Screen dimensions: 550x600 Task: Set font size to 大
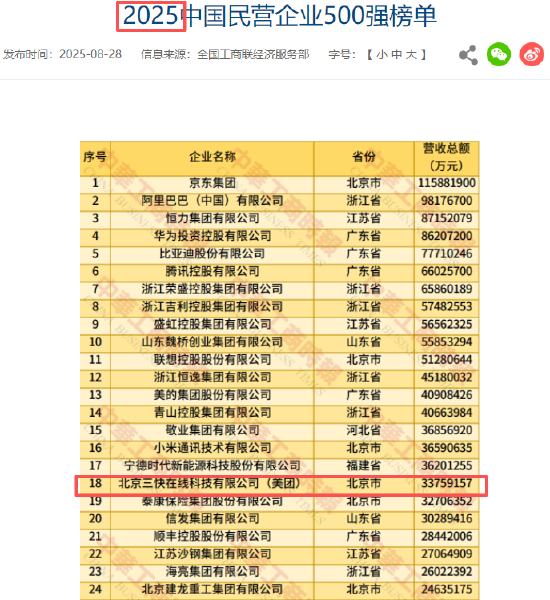pos(411,55)
